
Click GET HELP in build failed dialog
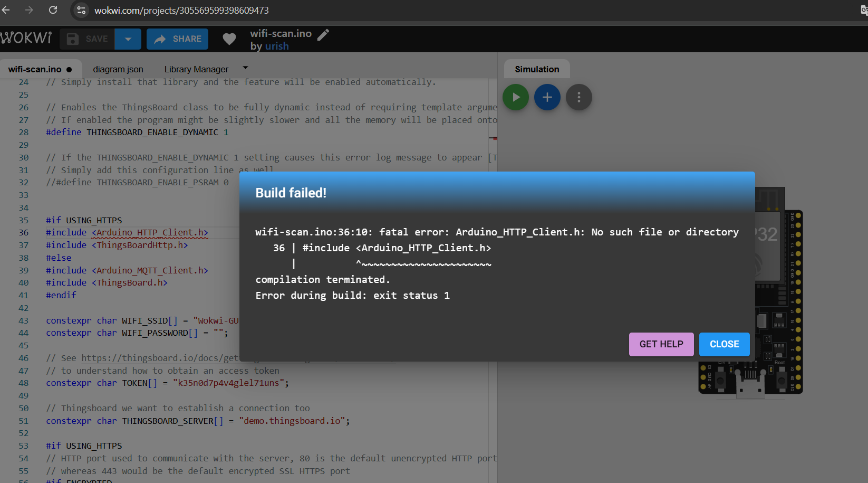[661, 344]
